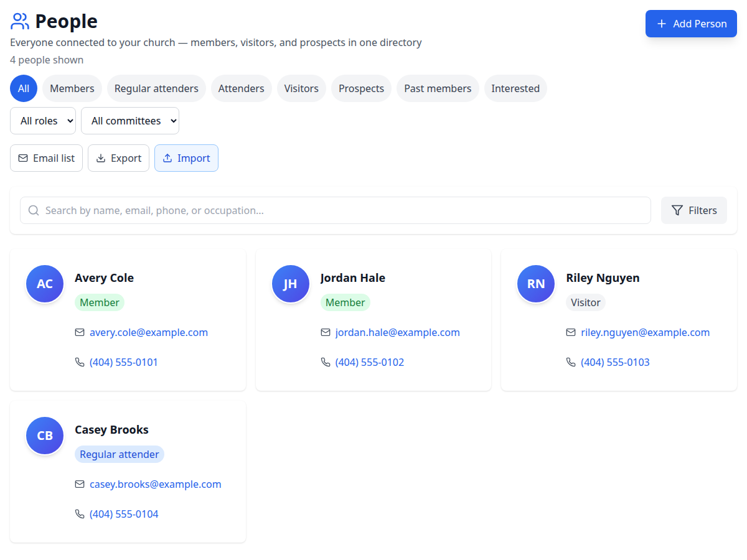Viewport: 747px width, 560px height.
Task: Click the RN avatar for Riley Nguyen
Action: point(536,284)
